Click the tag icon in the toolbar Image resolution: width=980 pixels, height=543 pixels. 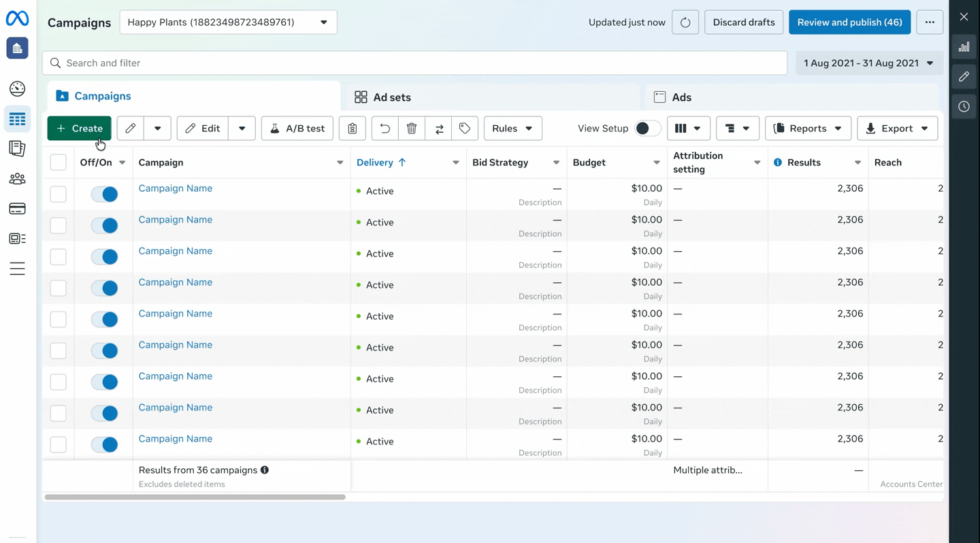pyautogui.click(x=465, y=128)
